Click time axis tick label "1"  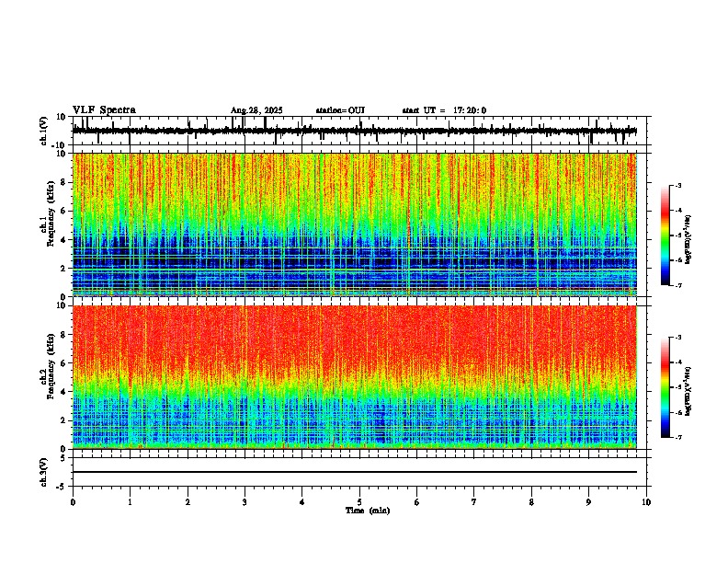coord(130,502)
